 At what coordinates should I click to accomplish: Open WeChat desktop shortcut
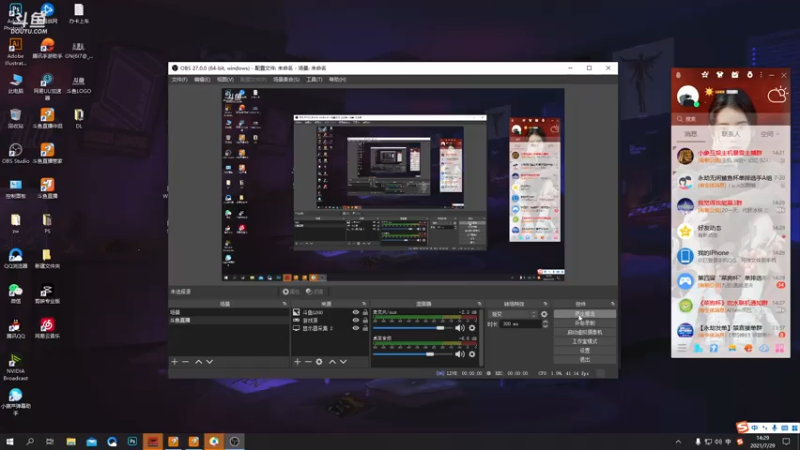click(x=15, y=293)
